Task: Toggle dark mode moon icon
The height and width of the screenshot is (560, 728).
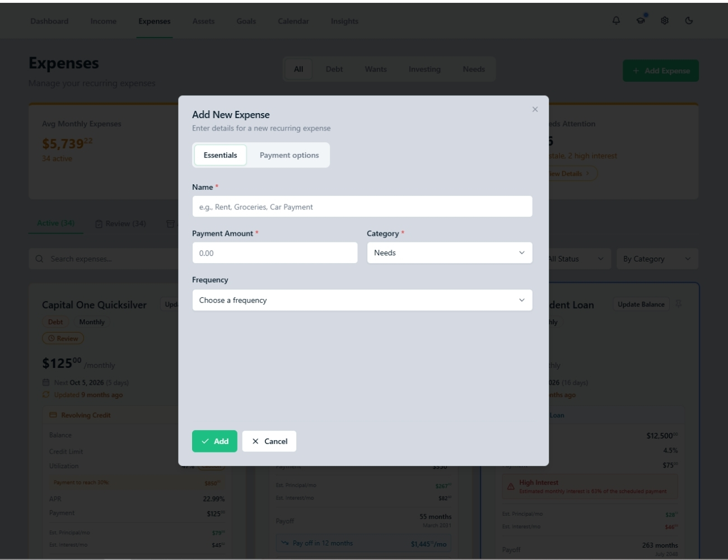Action: tap(689, 21)
